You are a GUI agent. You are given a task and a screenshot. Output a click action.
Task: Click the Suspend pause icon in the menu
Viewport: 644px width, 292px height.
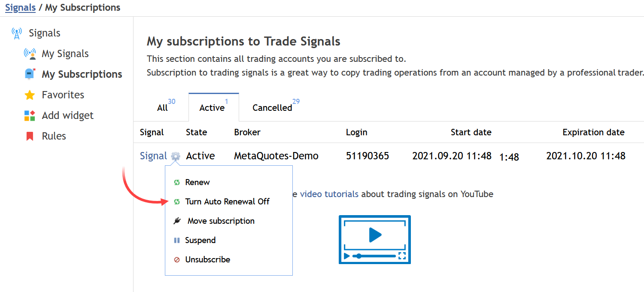(x=176, y=240)
